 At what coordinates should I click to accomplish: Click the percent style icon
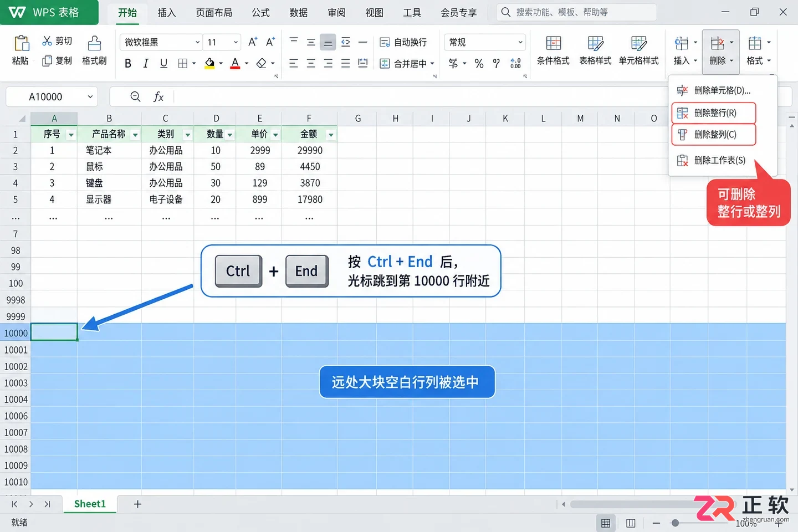coord(479,64)
